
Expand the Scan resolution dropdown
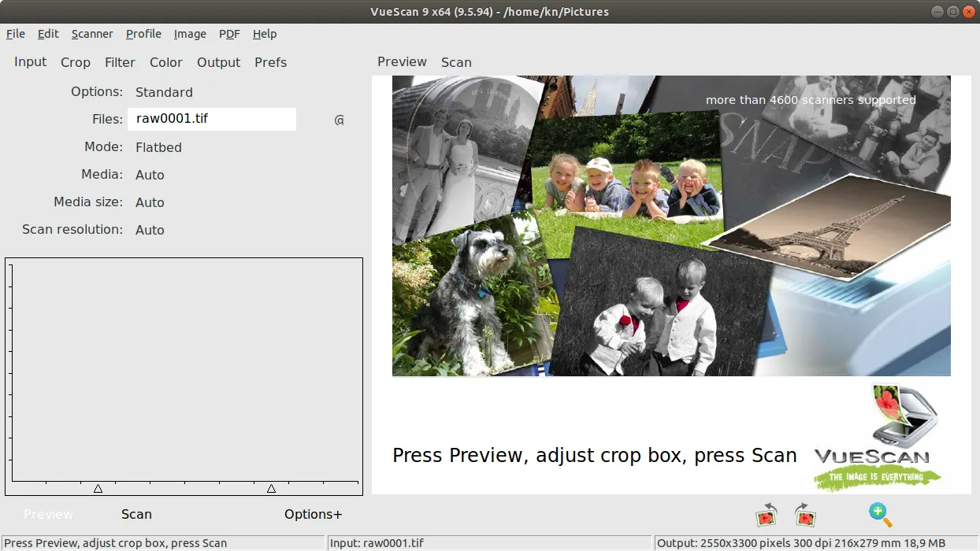[x=150, y=230]
